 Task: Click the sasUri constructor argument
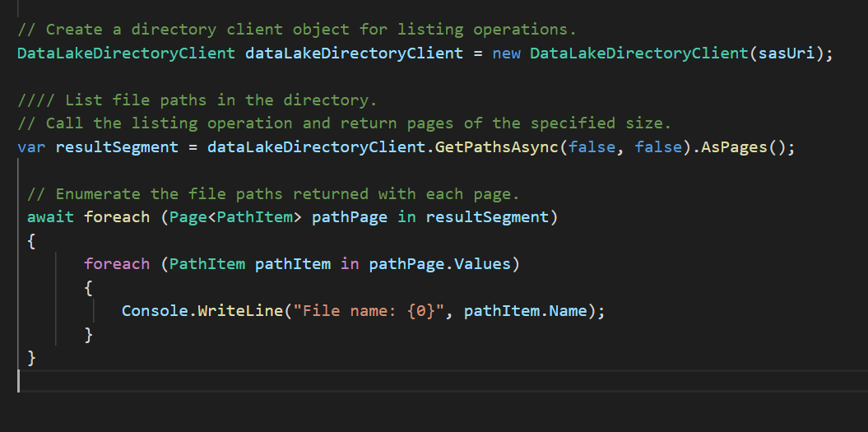[787, 53]
